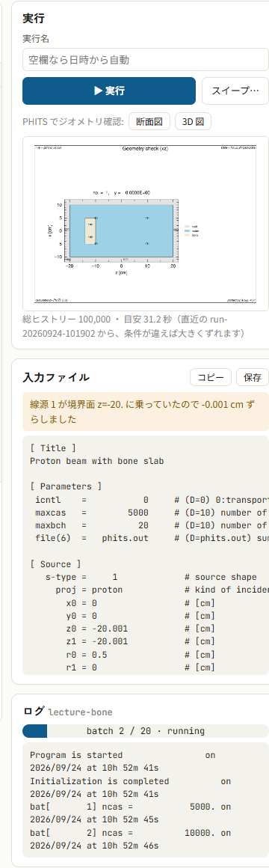Viewport: 269px width, 868px height.
Task: Click the [ Title ] section line
Action: click(x=53, y=447)
